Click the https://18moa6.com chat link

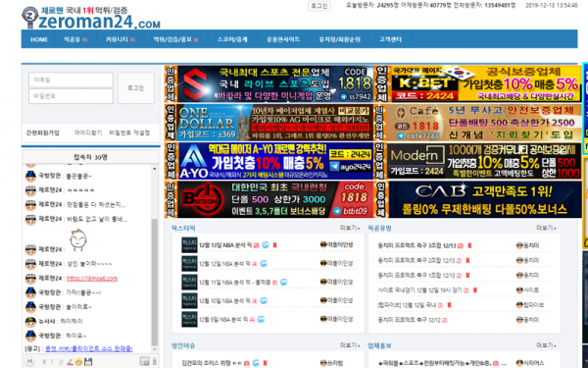pyautogui.click(x=92, y=279)
